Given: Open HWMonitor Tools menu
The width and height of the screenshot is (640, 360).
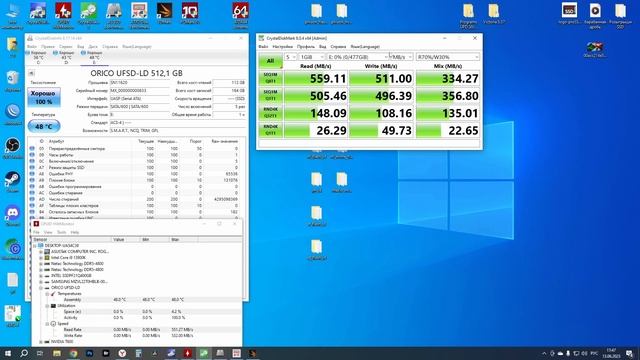Looking at the screenshot, I should 62,232.
